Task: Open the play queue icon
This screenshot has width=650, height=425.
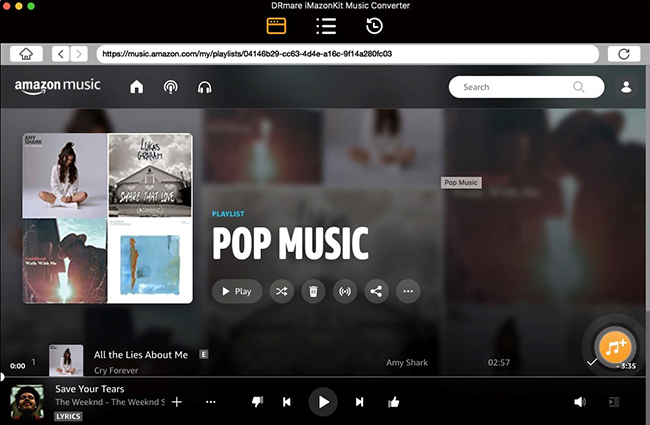Action: coord(614,402)
